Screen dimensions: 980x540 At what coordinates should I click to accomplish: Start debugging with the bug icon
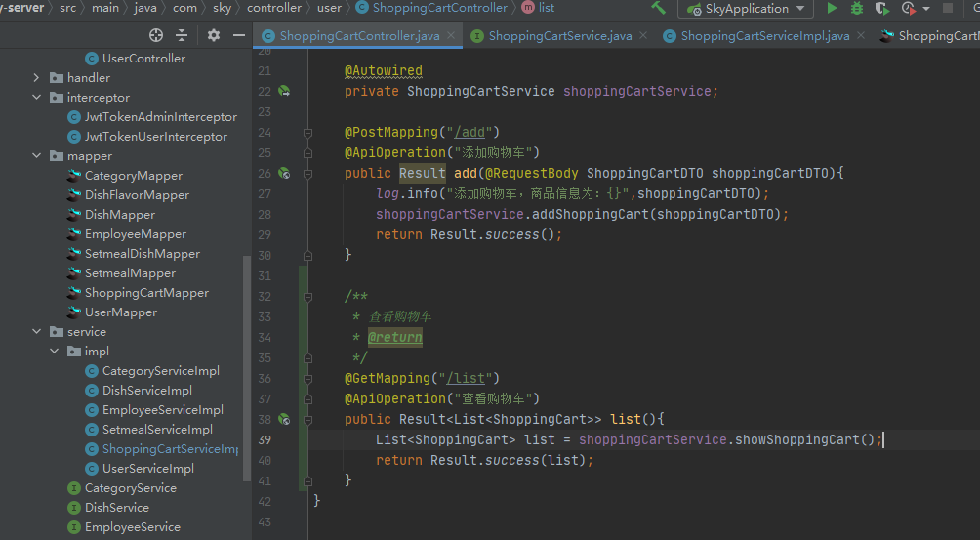pos(857,8)
